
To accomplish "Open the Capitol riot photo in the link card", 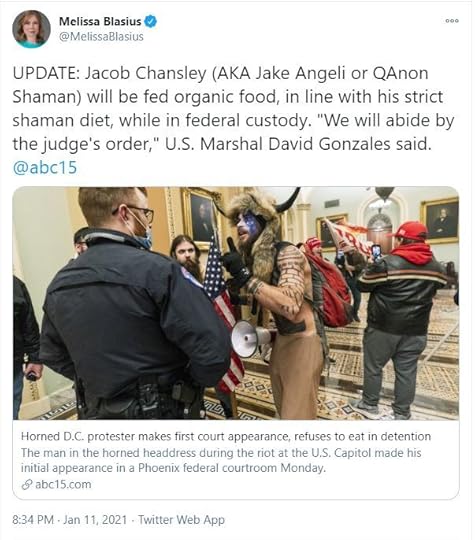I will click(236, 303).
